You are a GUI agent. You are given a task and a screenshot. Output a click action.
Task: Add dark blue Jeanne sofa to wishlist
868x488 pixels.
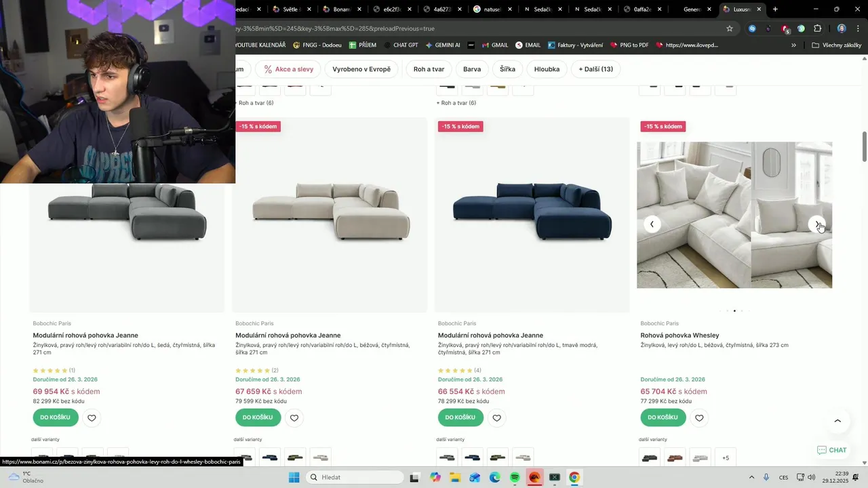[x=496, y=418]
